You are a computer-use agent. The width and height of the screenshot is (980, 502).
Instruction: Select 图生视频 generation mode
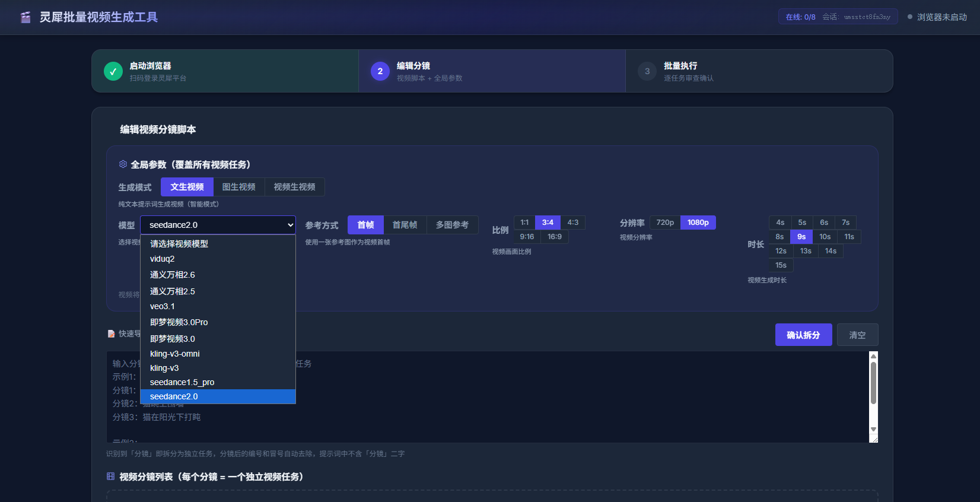click(239, 187)
